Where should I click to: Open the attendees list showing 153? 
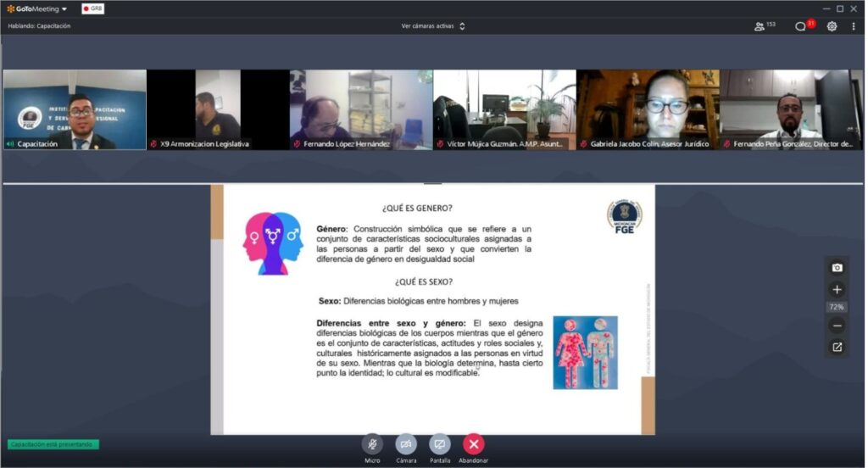pyautogui.click(x=764, y=26)
